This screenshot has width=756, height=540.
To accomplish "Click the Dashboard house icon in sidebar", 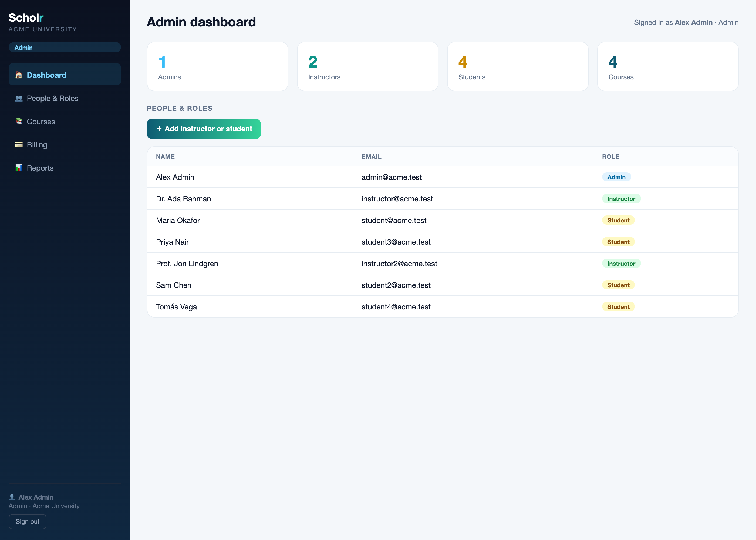I will (x=19, y=75).
